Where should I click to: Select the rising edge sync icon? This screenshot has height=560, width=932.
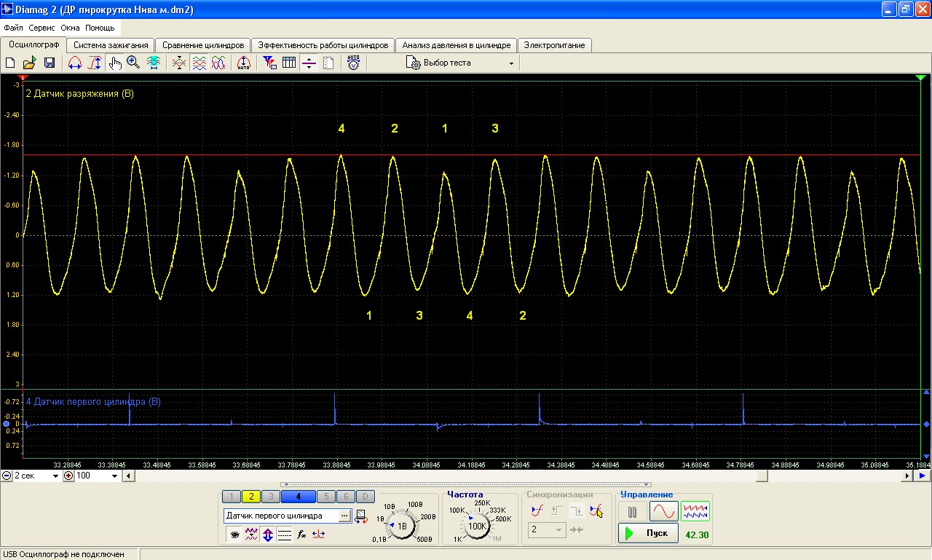coord(557,510)
